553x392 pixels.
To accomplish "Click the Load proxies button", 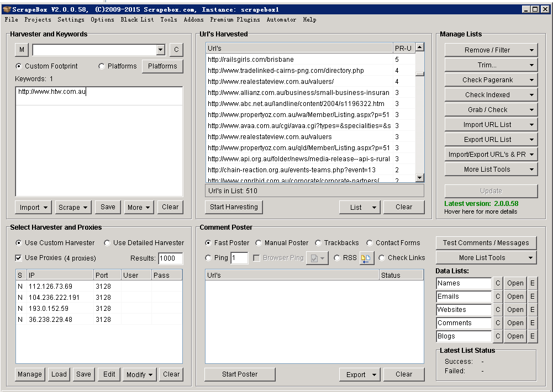I will (59, 374).
